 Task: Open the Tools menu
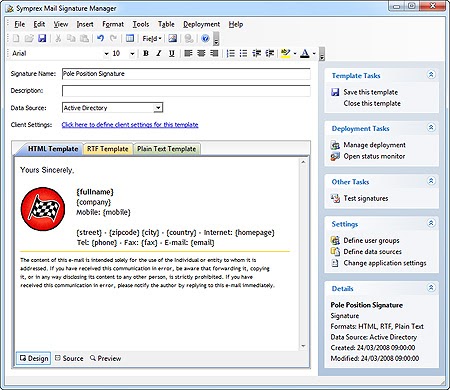point(141,24)
